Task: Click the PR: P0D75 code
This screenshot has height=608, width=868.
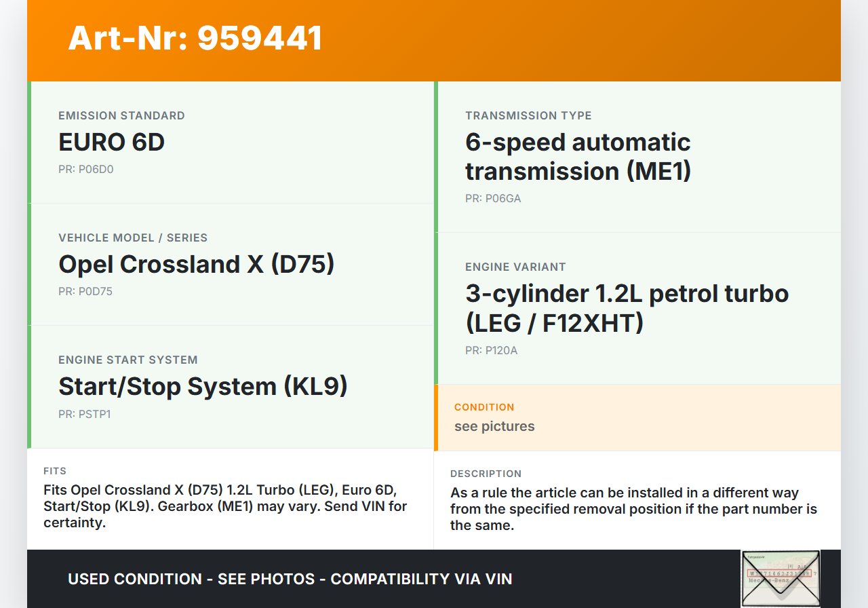Action: [85, 292]
